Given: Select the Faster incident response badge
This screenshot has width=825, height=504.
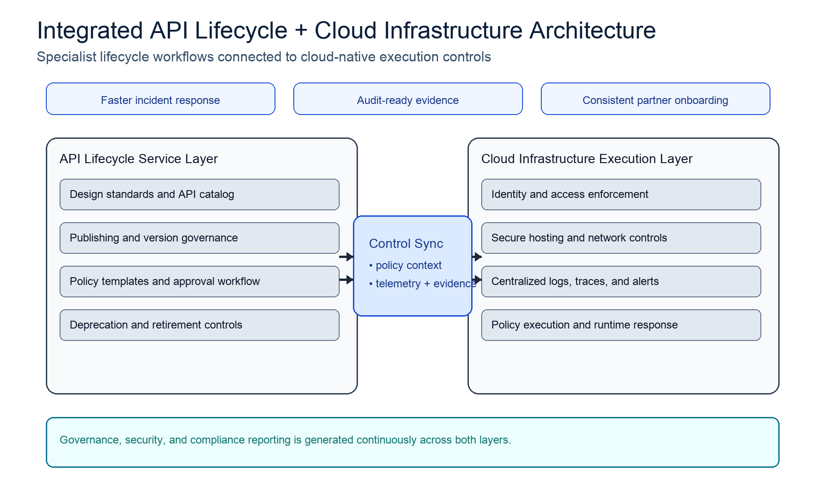Looking at the screenshot, I should (160, 99).
